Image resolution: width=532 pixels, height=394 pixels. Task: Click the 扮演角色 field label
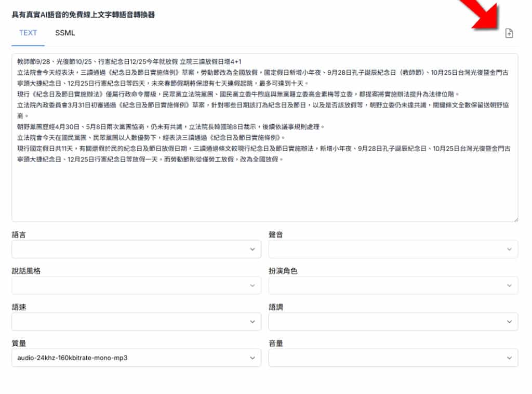point(283,271)
